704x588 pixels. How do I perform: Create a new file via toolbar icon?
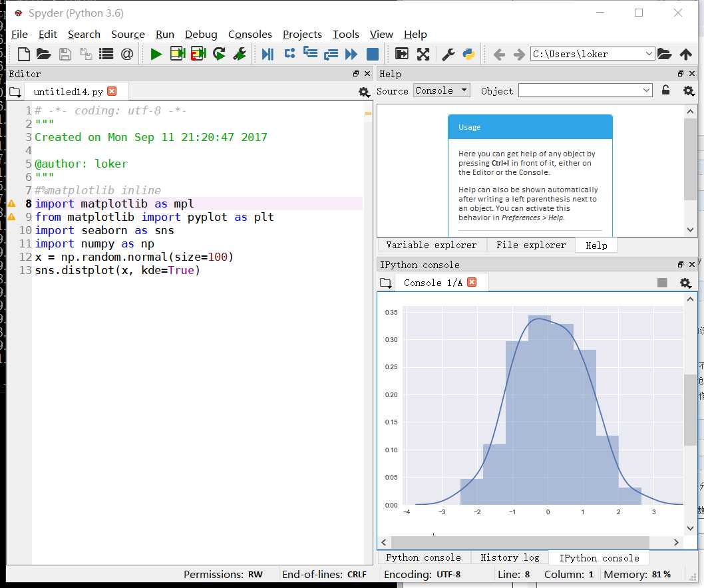pos(23,55)
